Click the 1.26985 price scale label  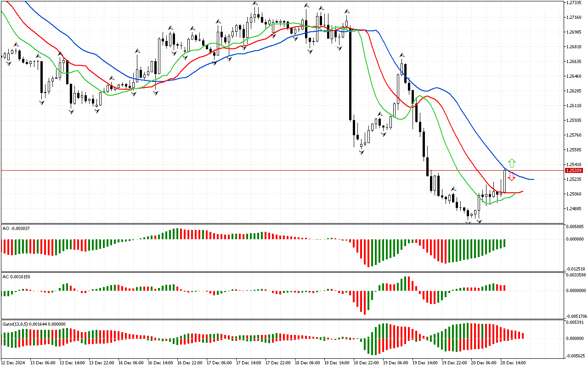tap(575, 32)
